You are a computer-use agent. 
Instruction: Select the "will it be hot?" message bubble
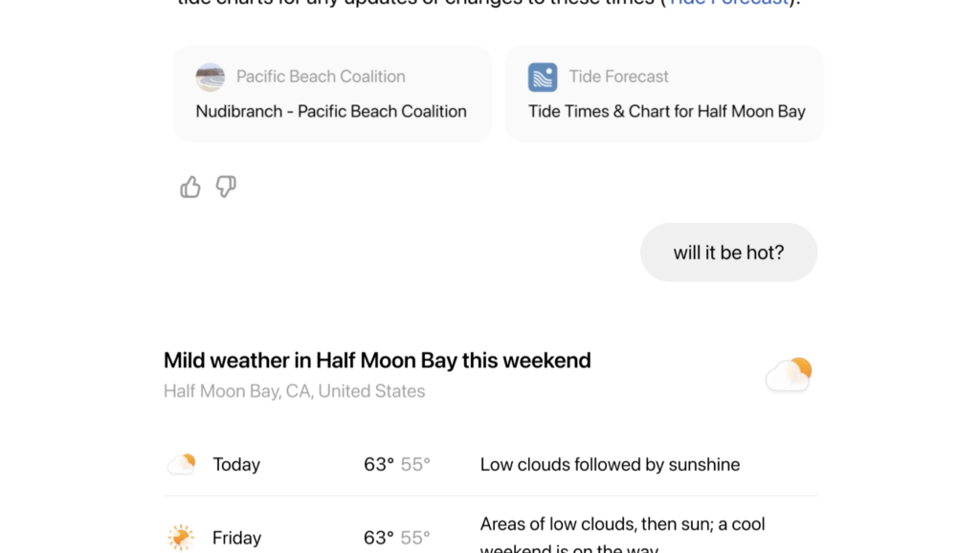click(728, 253)
